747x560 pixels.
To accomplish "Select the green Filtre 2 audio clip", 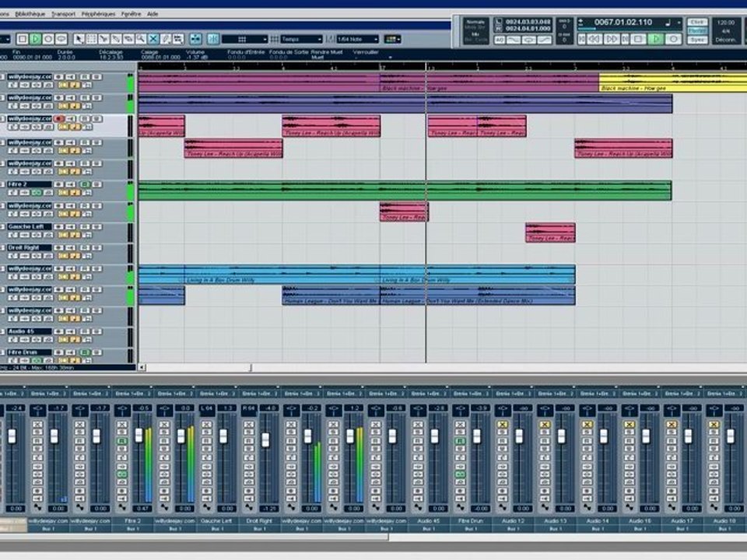I will click(x=405, y=191).
